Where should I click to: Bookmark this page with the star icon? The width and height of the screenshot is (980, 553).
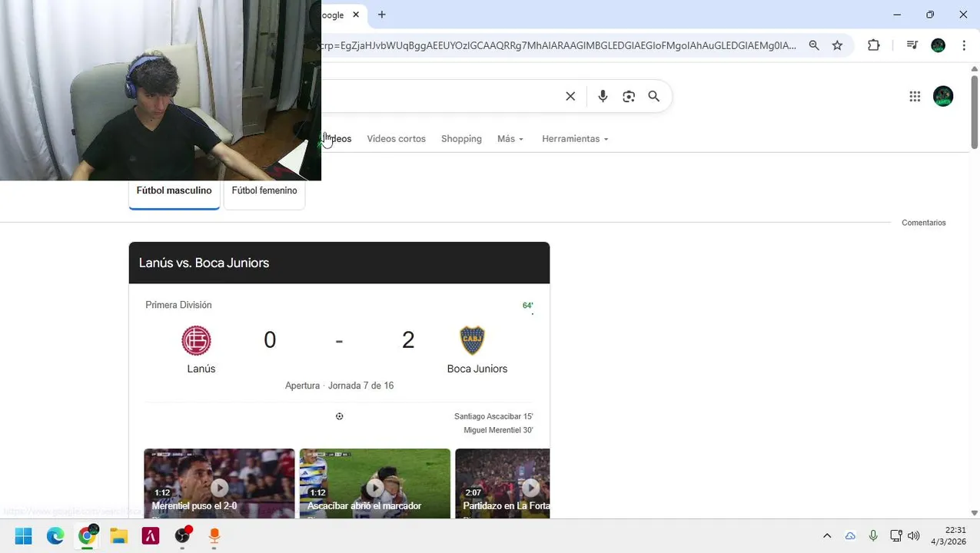pos(837,45)
